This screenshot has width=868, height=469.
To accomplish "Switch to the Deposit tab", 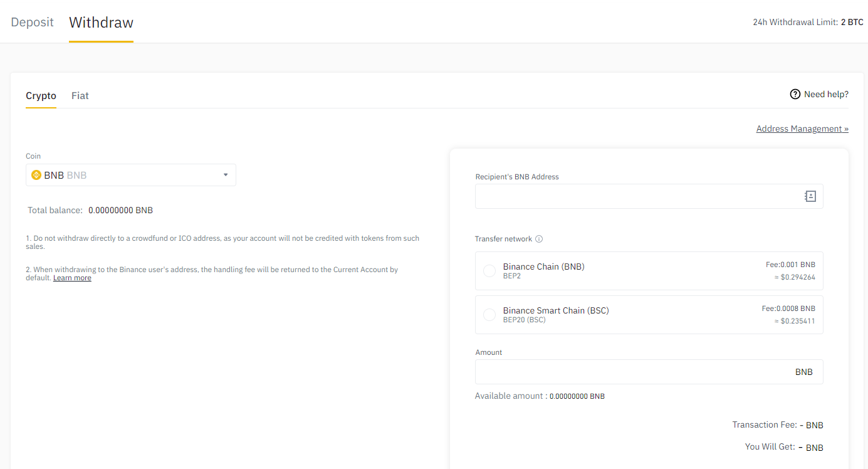I will click(x=33, y=22).
